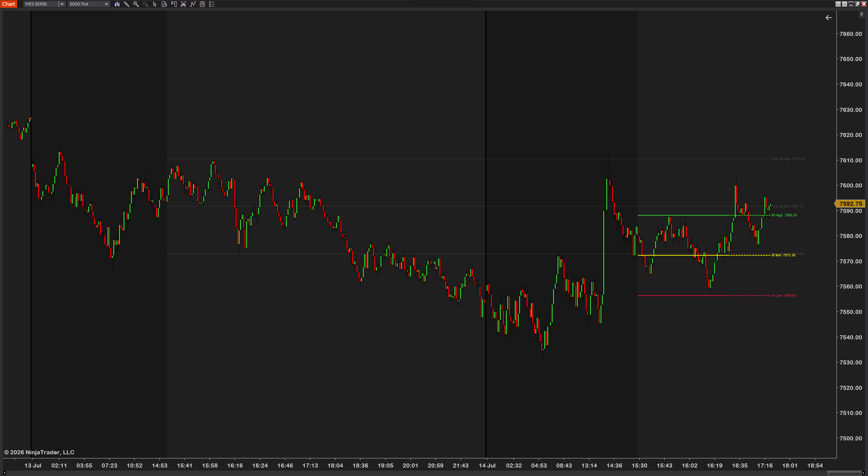The image size is (868, 476).
Task: Click the 7630.00 price axis label
Action: pos(851,110)
